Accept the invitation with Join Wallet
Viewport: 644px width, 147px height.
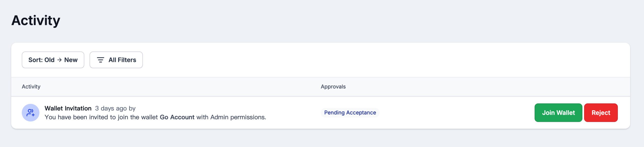click(x=558, y=113)
